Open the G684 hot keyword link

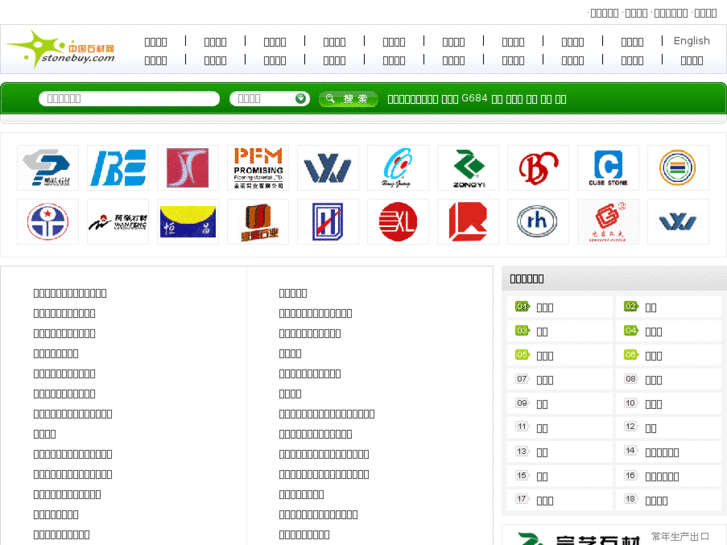[x=474, y=98]
